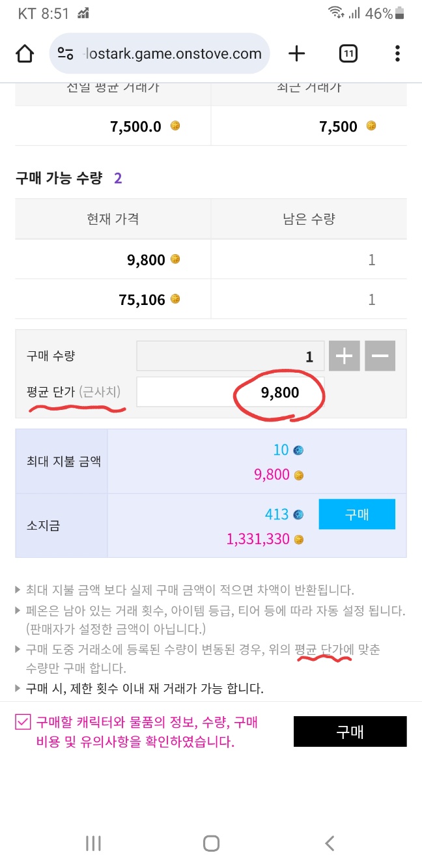Select the 75,106 gold listing row

pos(211,300)
